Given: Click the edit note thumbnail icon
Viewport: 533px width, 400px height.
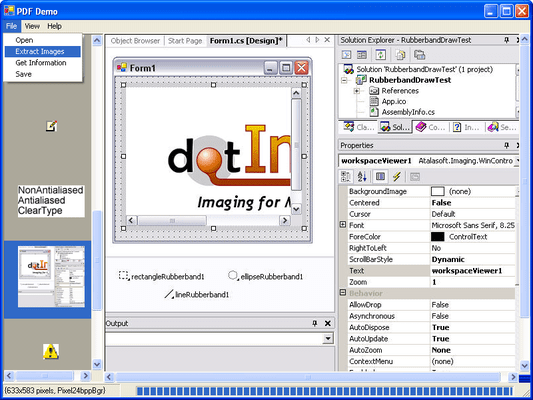Looking at the screenshot, I should pos(51,126).
